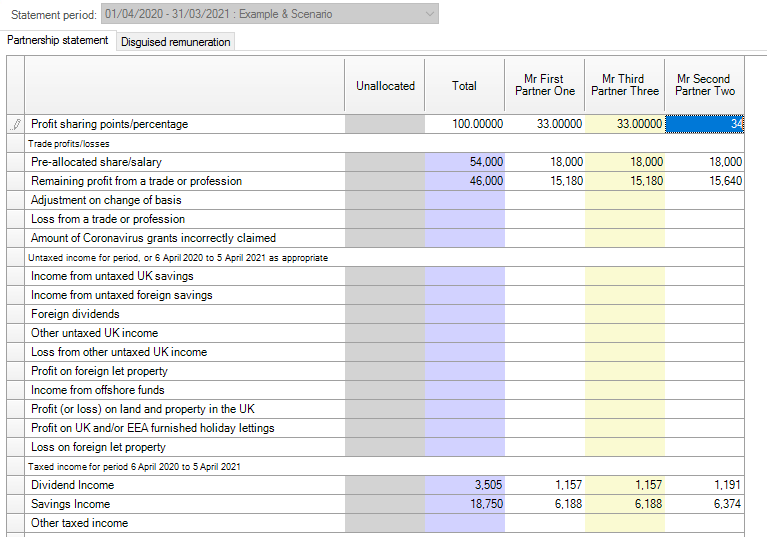Open the Disguised remuneration tab

point(176,42)
